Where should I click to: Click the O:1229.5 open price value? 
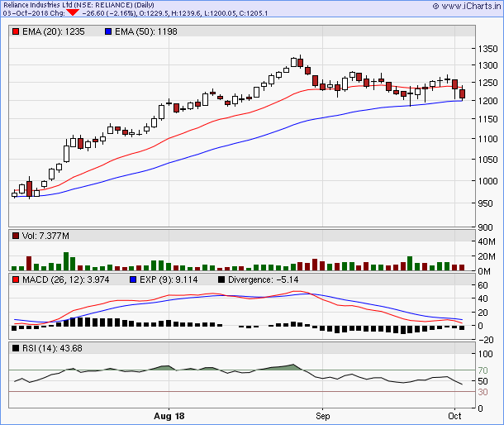tap(154, 13)
